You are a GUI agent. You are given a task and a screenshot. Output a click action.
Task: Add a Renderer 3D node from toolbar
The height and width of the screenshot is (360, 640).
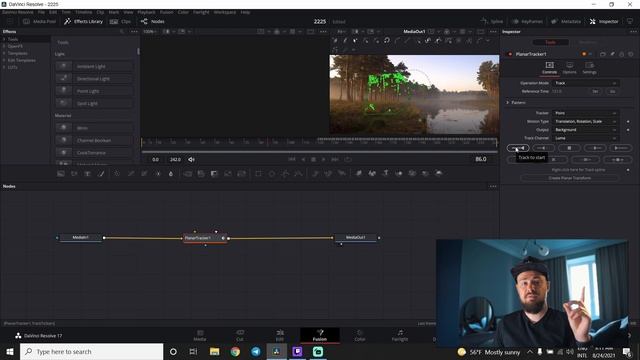(x=439, y=173)
